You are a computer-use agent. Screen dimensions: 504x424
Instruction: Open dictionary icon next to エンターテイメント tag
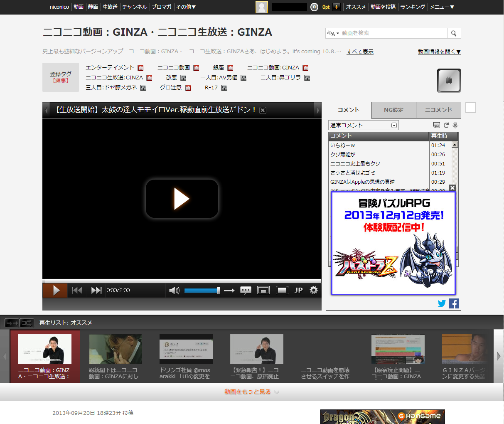click(140, 68)
